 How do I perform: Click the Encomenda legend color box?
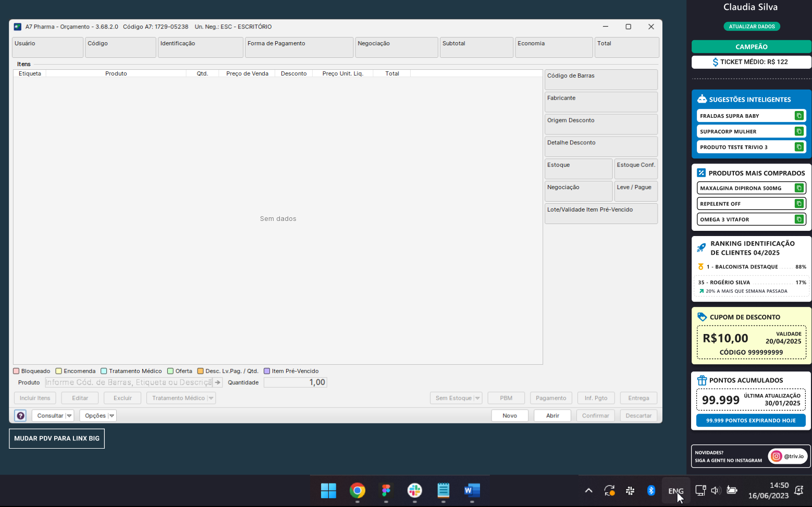[x=59, y=371]
